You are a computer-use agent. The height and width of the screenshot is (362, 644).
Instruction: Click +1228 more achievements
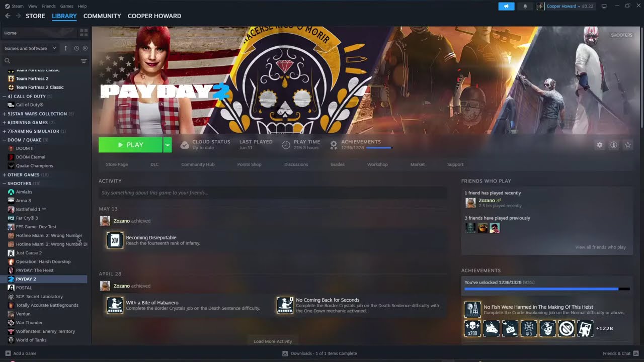[x=604, y=328]
